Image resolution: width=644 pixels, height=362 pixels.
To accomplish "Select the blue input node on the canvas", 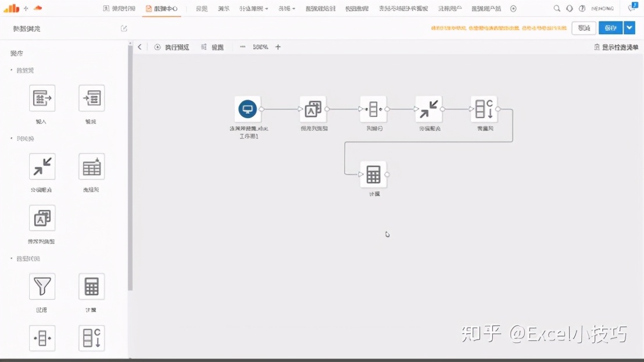I will pos(249,108).
